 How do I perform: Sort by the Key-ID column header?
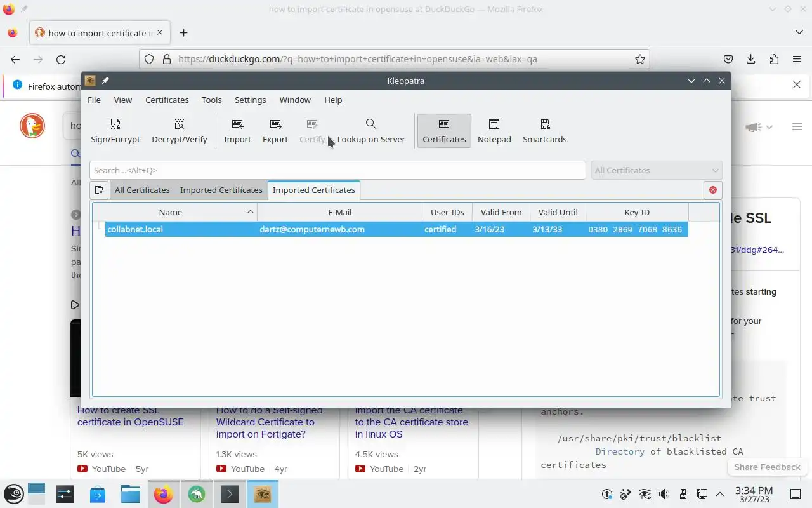tap(637, 212)
